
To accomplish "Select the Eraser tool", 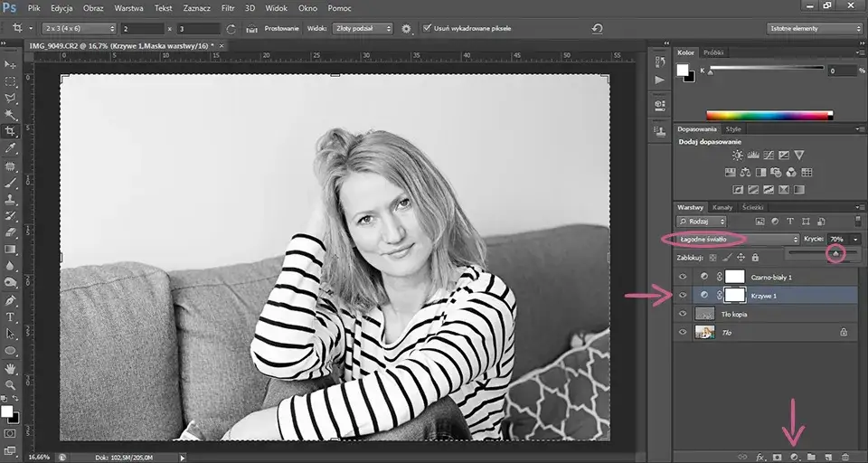I will click(x=10, y=232).
